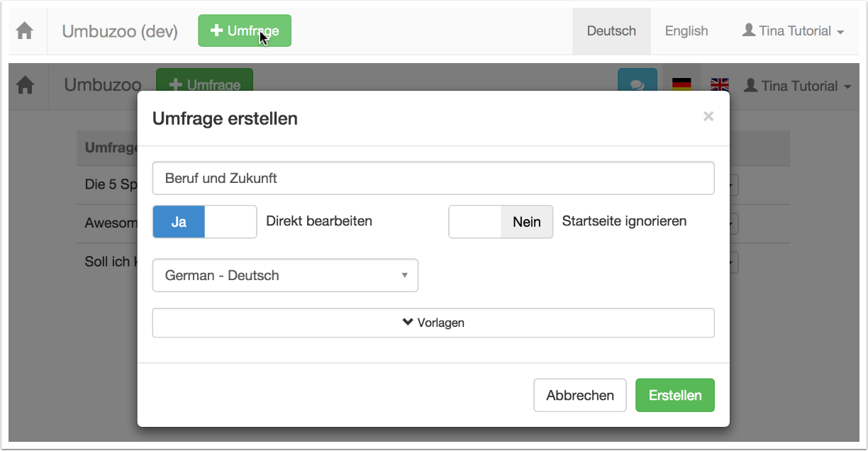Click the Umbuzoo (dev) brand link

(x=120, y=31)
